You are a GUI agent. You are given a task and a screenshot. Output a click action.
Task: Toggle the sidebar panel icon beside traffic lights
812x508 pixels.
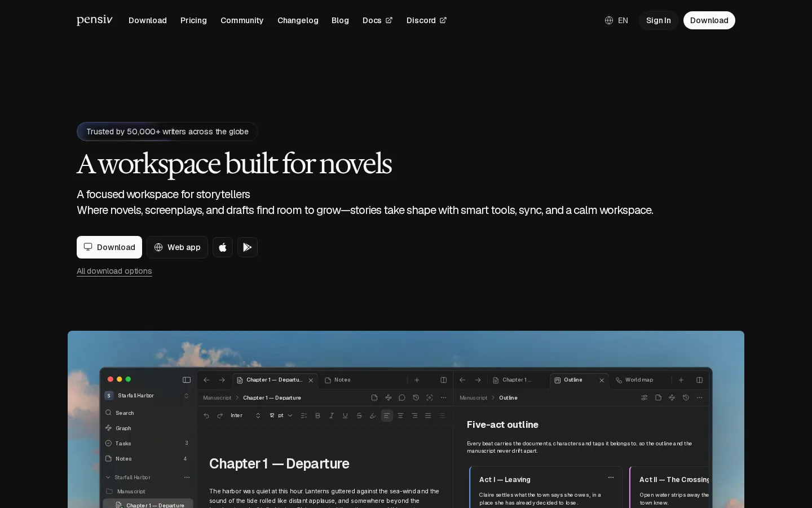pos(187,380)
